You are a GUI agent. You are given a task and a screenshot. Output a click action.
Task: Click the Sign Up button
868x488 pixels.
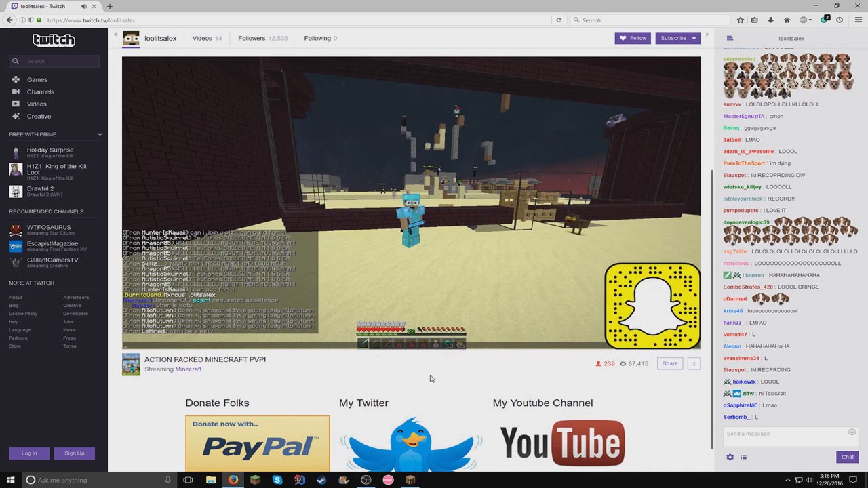pos(75,453)
